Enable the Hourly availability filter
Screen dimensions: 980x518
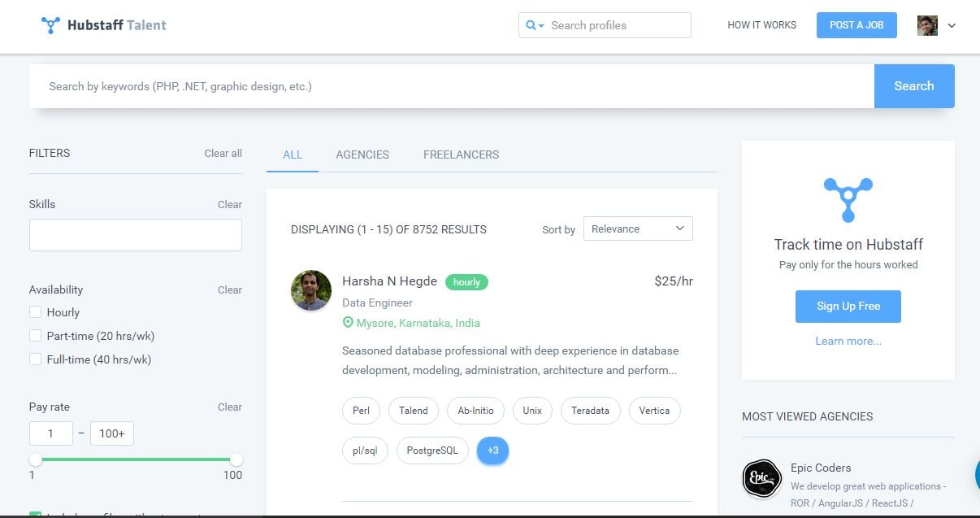(x=35, y=311)
